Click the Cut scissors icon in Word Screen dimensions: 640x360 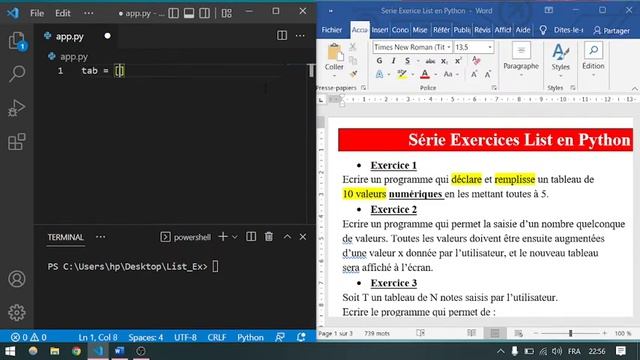[353, 47]
